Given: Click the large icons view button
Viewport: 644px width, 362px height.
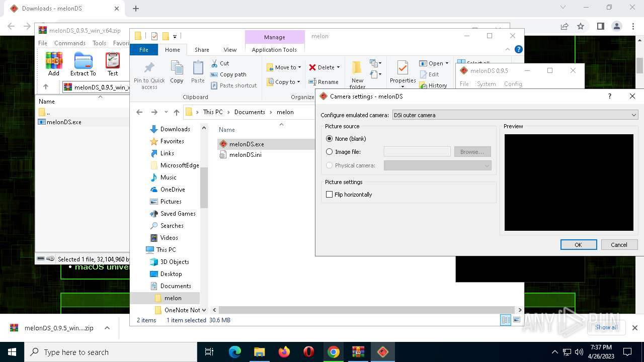Looking at the screenshot, I should point(517,320).
